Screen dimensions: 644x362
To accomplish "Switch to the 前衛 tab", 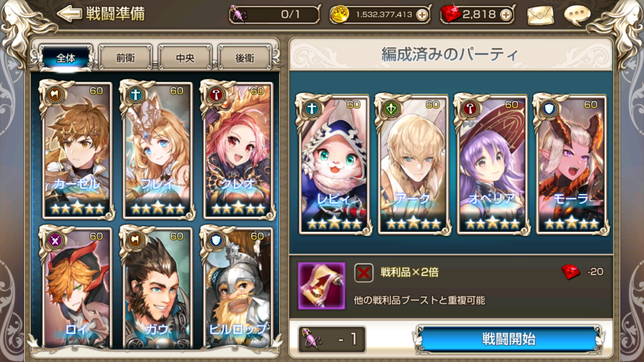I will pyautogui.click(x=125, y=58).
